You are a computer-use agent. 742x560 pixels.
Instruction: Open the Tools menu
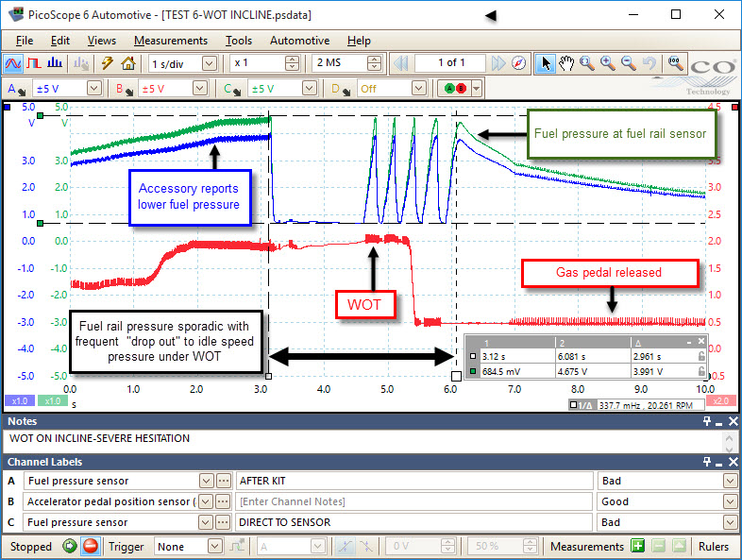click(x=239, y=41)
